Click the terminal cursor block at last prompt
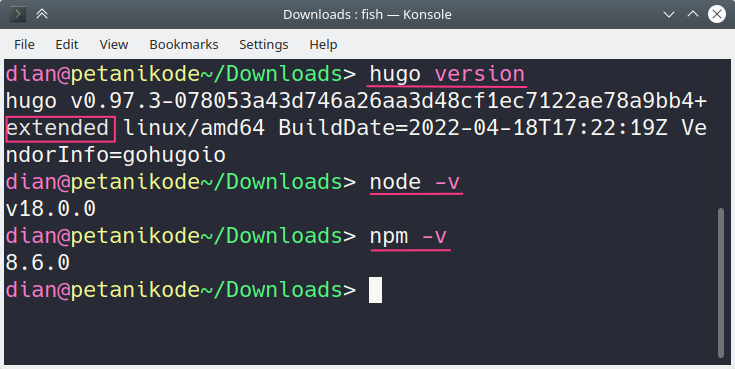 [x=375, y=290]
